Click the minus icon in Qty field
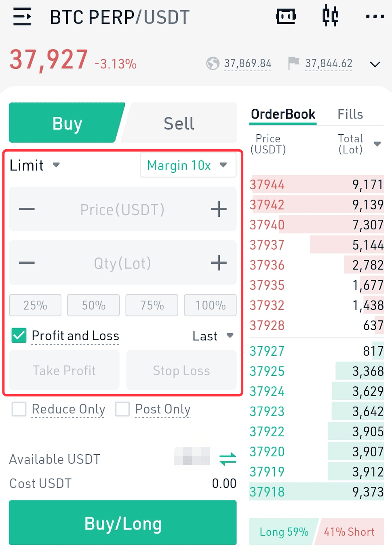Image resolution: width=392 pixels, height=551 pixels. tap(27, 263)
